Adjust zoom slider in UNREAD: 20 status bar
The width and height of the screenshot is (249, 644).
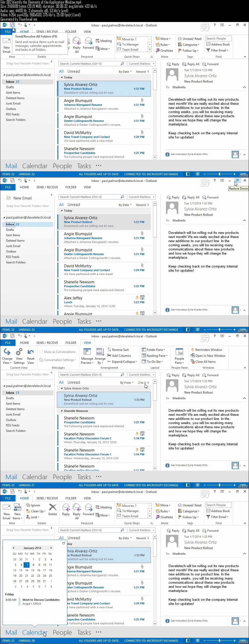(x=219, y=640)
